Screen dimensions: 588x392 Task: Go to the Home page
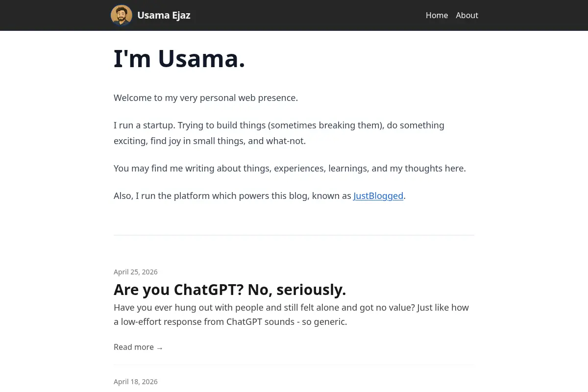pyautogui.click(x=437, y=15)
